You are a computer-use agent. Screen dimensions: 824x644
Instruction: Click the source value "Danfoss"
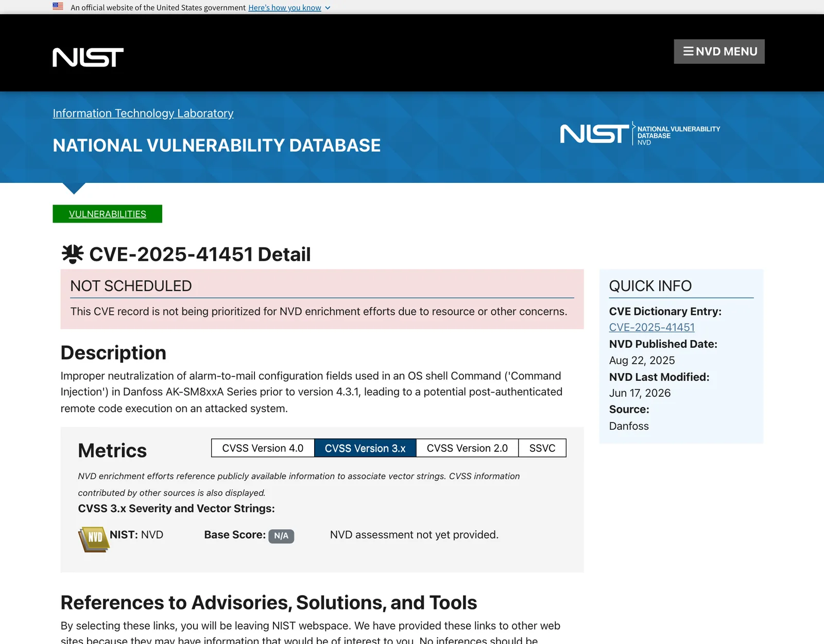pos(629,426)
